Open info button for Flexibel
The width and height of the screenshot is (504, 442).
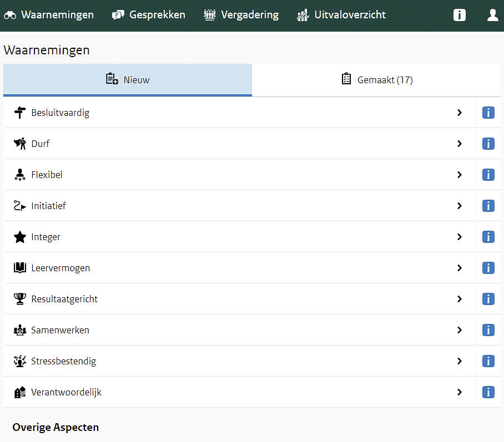tap(488, 175)
